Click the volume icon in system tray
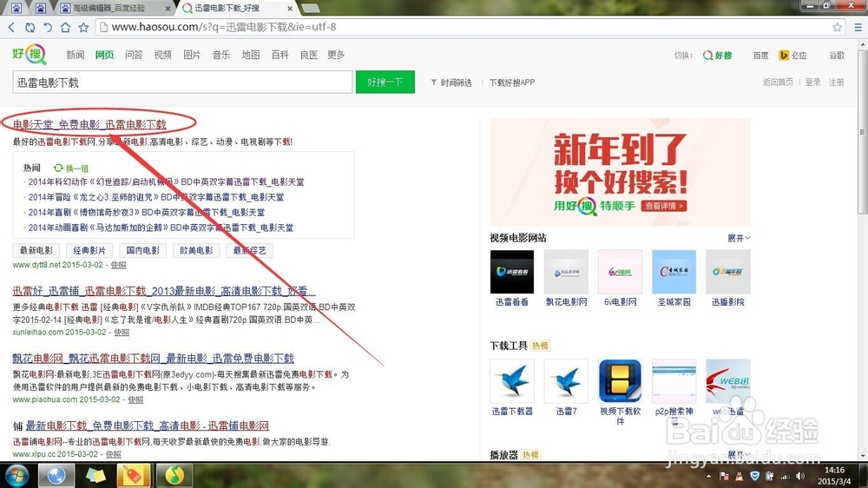 tap(800, 476)
